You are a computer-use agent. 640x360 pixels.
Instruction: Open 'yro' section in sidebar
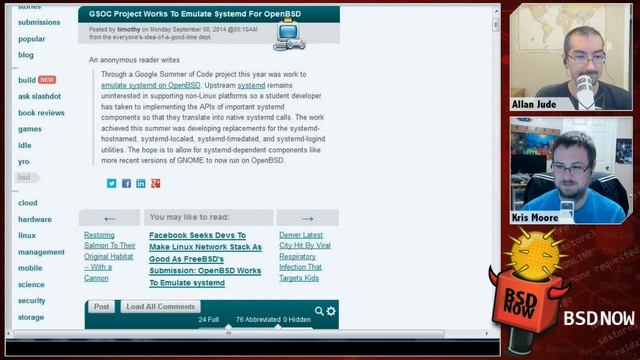24,162
